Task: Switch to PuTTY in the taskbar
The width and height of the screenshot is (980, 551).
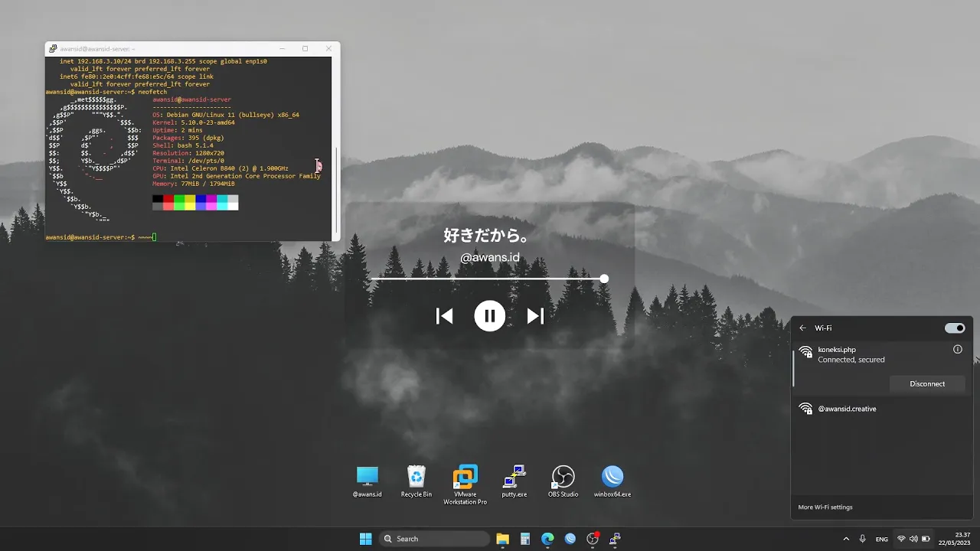Action: pos(615,539)
